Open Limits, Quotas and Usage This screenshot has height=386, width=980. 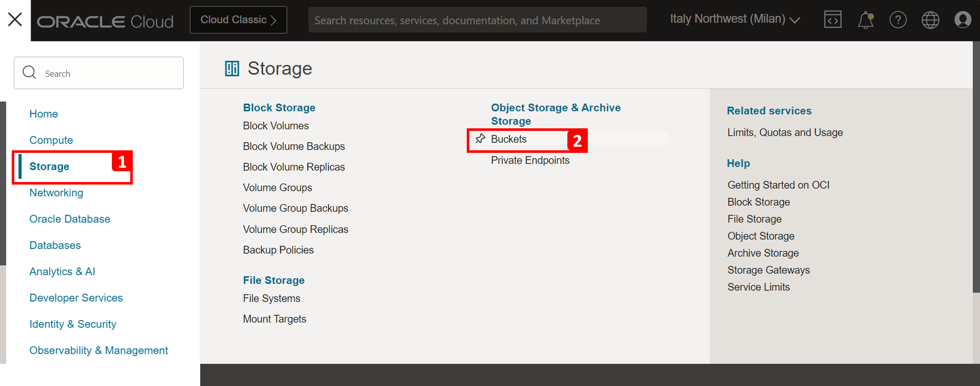(785, 132)
